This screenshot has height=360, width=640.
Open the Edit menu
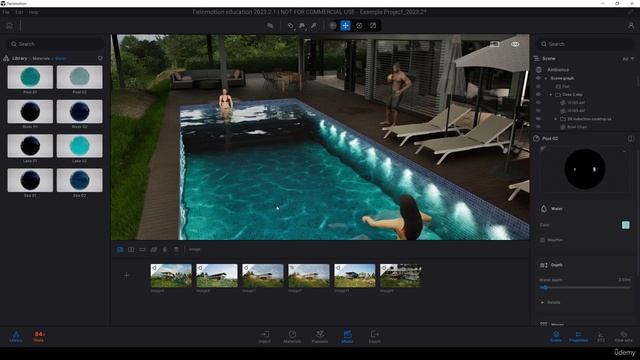click(x=19, y=12)
